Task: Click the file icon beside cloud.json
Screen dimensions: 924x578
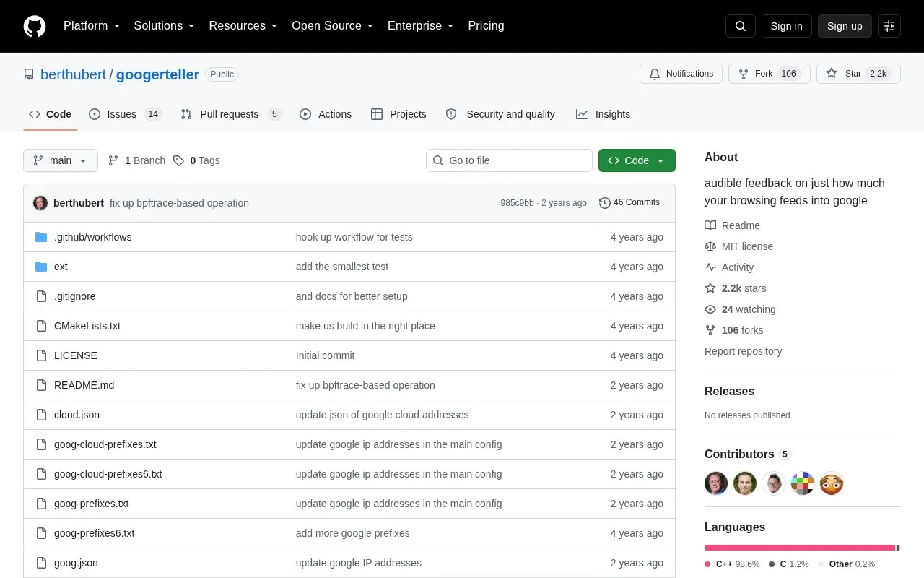Action: pyautogui.click(x=41, y=415)
